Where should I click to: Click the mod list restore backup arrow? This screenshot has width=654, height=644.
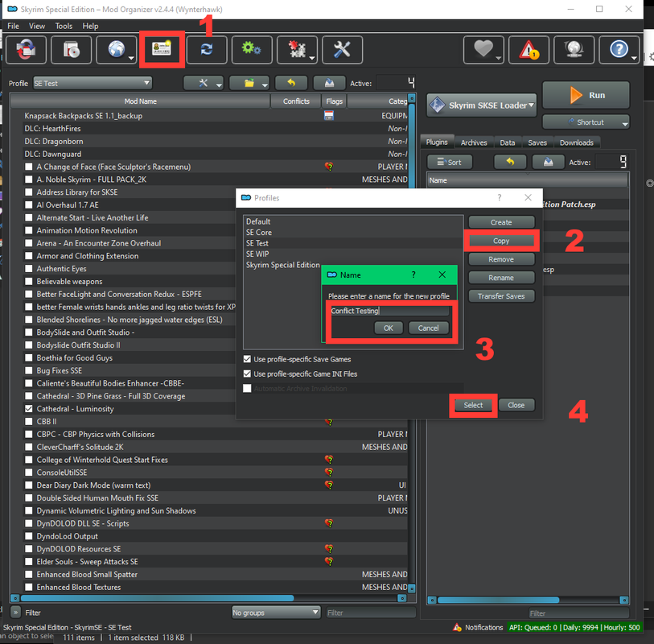(291, 83)
